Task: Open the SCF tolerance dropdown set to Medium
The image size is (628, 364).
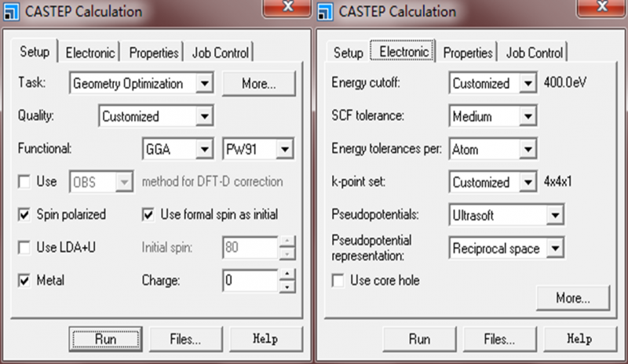Action: (493, 116)
